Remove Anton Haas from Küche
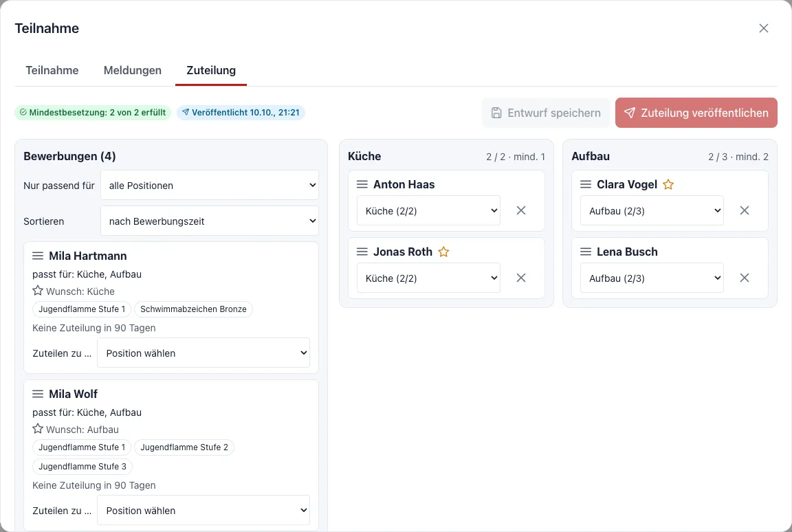This screenshot has width=792, height=532. click(x=520, y=210)
